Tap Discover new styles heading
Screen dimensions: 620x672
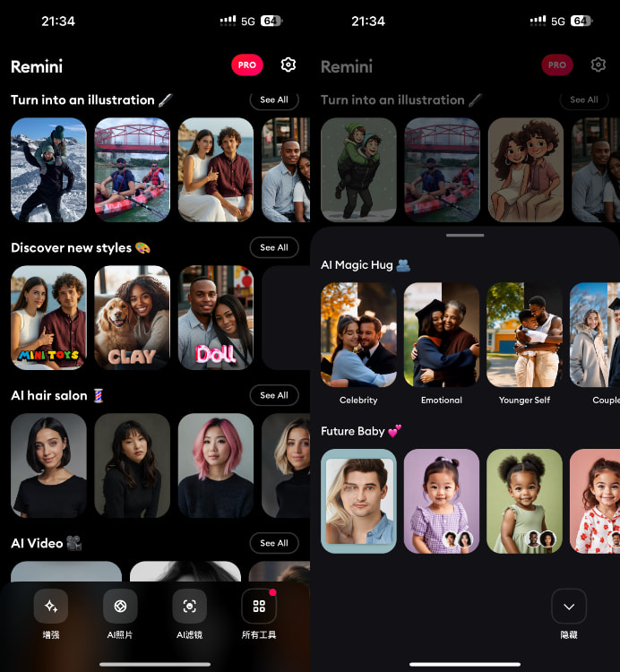(x=71, y=247)
